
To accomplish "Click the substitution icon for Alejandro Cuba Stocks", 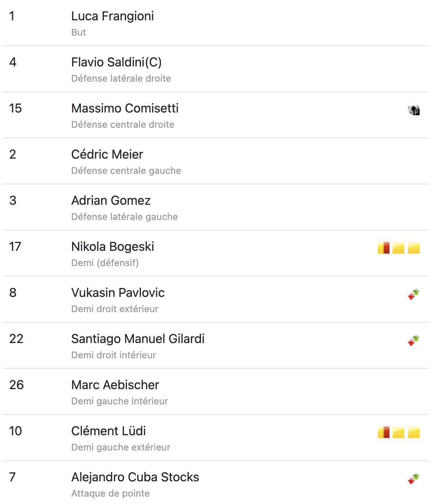I will point(414,479).
